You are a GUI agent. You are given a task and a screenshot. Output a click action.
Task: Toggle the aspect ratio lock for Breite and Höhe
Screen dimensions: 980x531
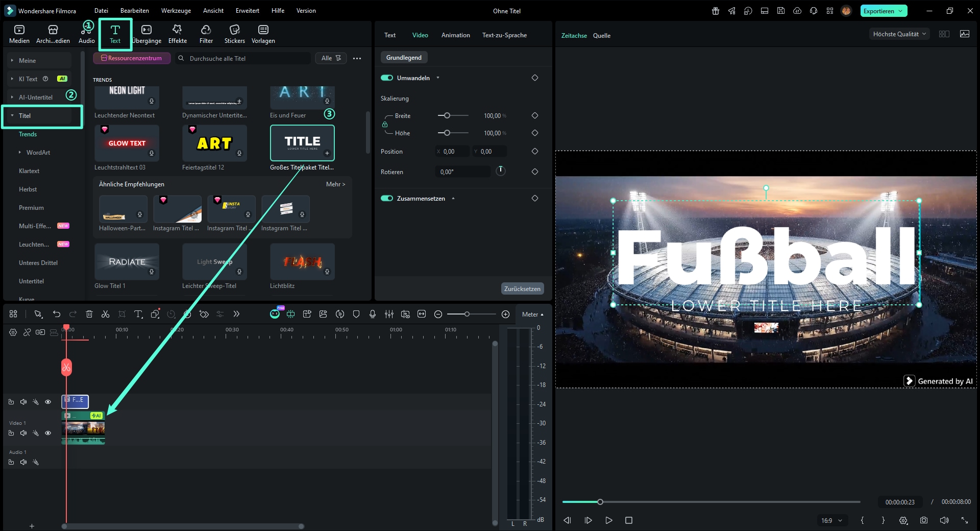[x=385, y=125]
